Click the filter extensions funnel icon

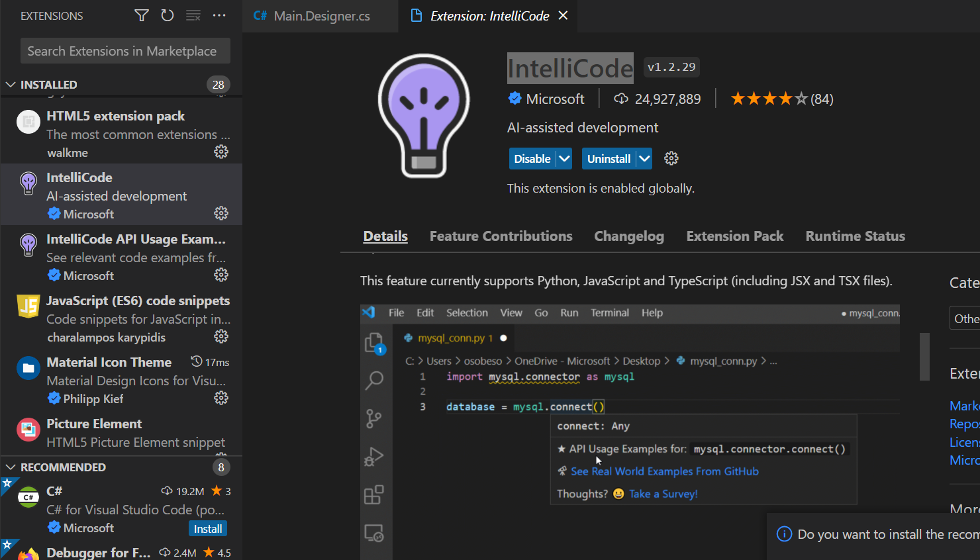tap(142, 15)
